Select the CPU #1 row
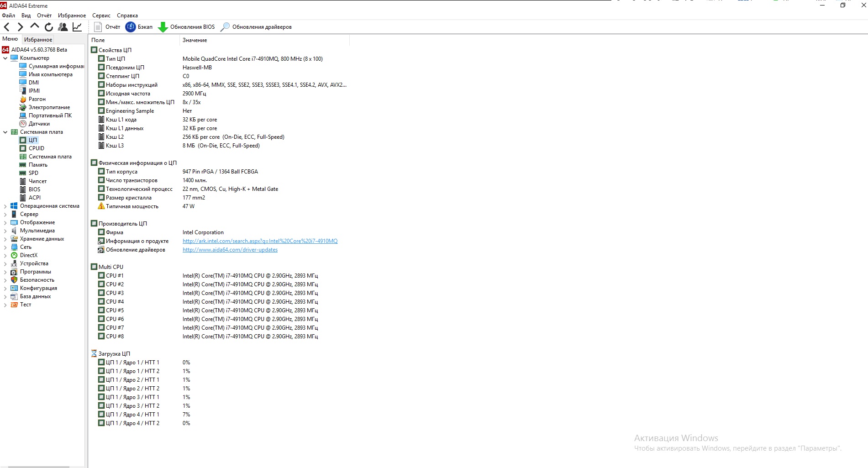This screenshot has width=868, height=468. click(x=219, y=276)
